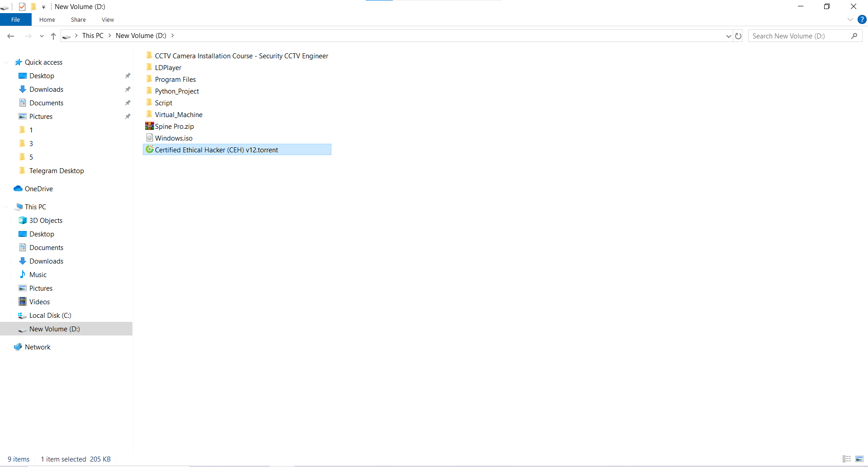Click New Volume (D:) breadcrumb segment
The image size is (868, 467).
141,36
